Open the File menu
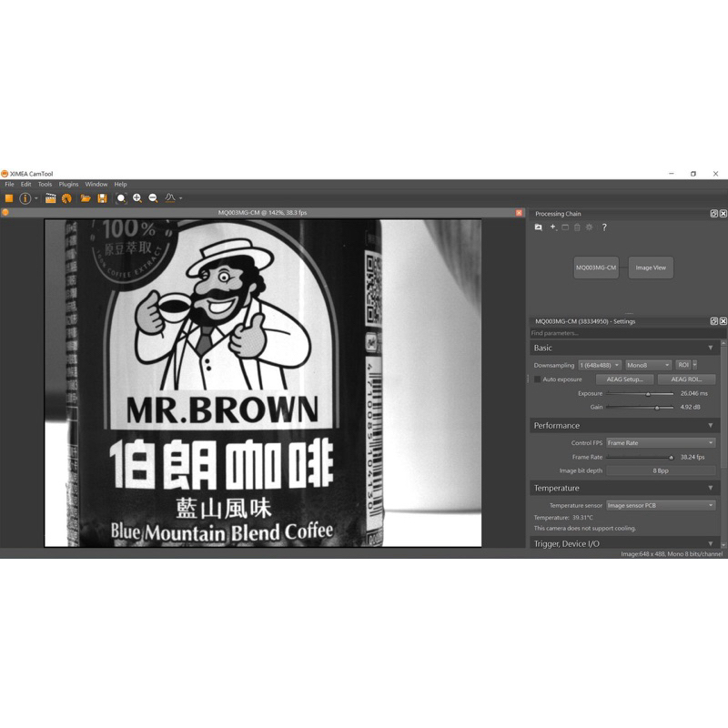Image resolution: width=728 pixels, height=728 pixels. (x=9, y=185)
